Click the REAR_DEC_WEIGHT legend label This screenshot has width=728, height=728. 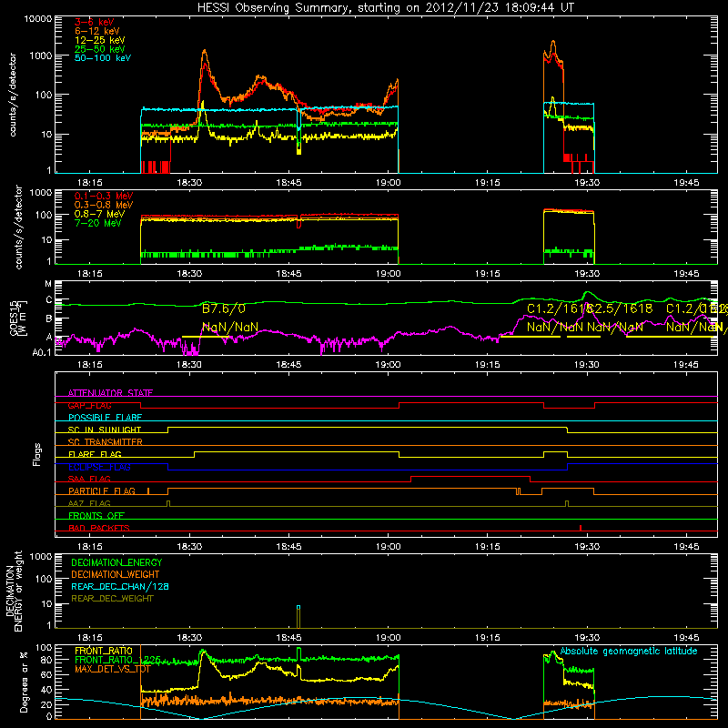[x=112, y=599]
